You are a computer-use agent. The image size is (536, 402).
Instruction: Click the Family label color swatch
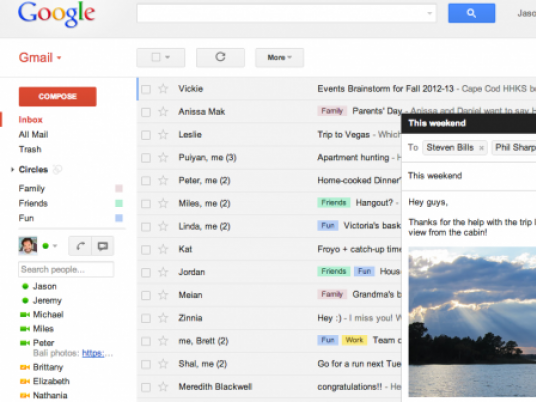pos(119,188)
